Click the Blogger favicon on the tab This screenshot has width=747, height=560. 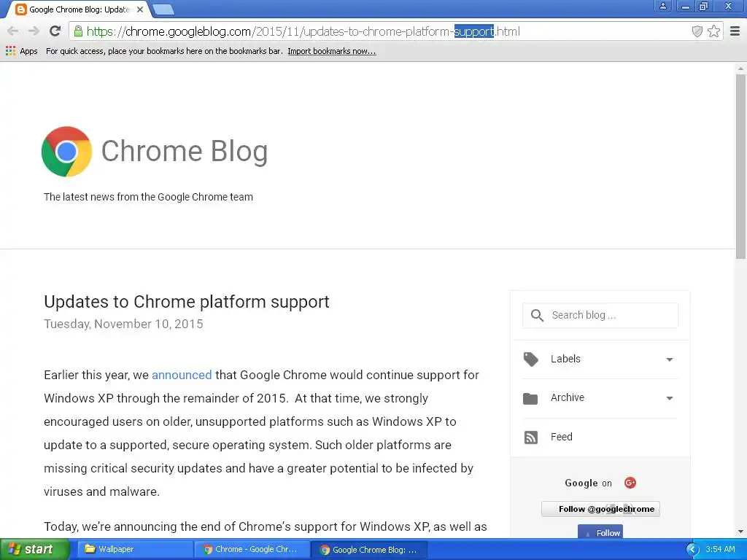tap(21, 9)
